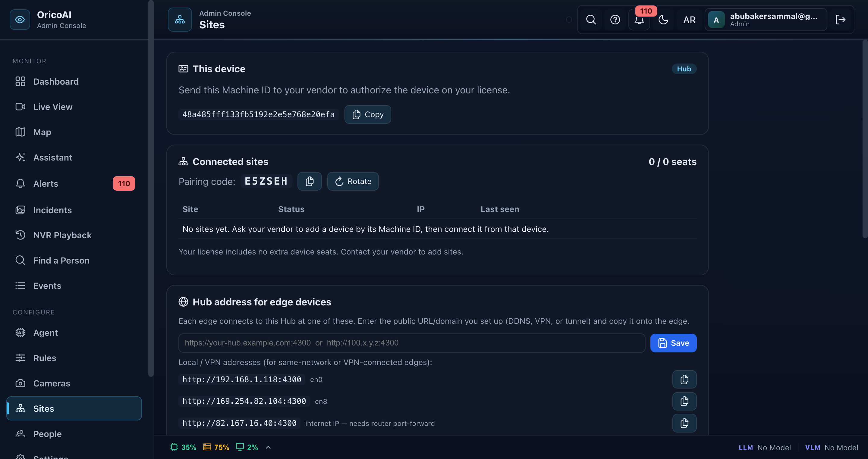Image resolution: width=868 pixels, height=459 pixels.
Task: Click the logout icon
Action: (x=840, y=20)
